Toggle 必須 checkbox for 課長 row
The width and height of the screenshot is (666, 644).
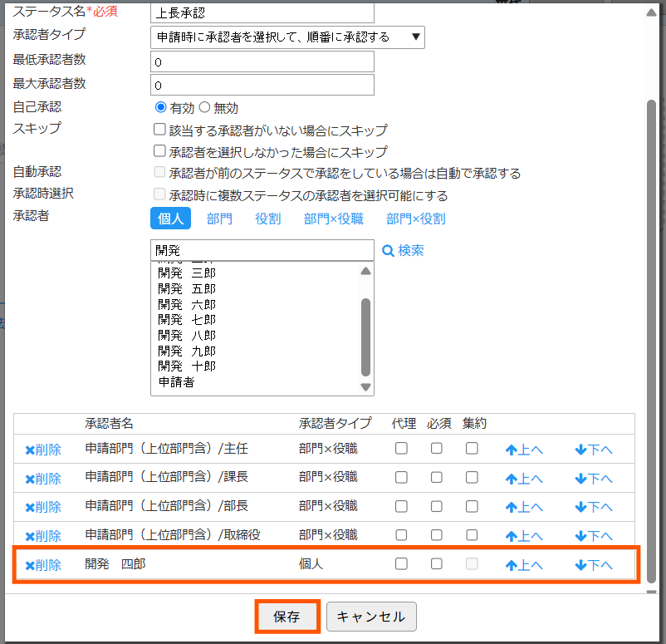click(436, 477)
